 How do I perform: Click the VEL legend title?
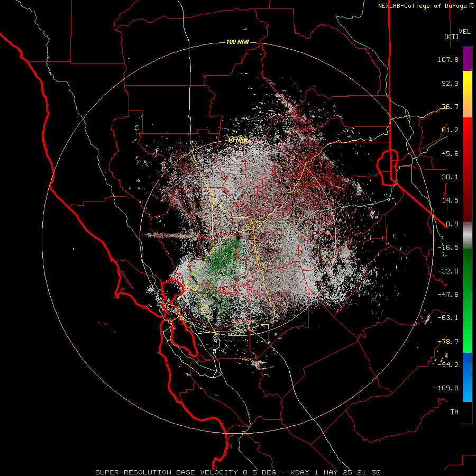click(464, 31)
